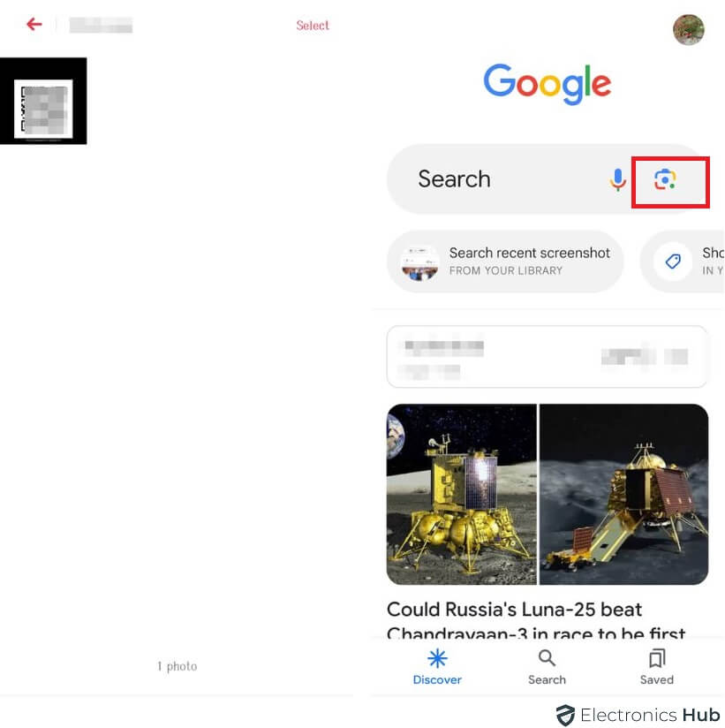Tap the Saved bookmarks icon
The width and height of the screenshot is (725, 728).
click(657, 658)
